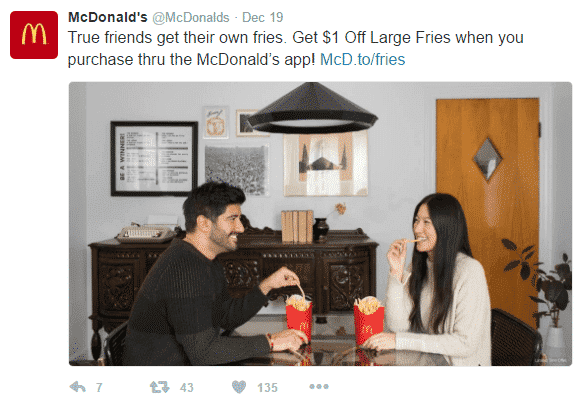Follow the McD.to/fries link
Viewport: 581px width, 405px height.
[362, 59]
